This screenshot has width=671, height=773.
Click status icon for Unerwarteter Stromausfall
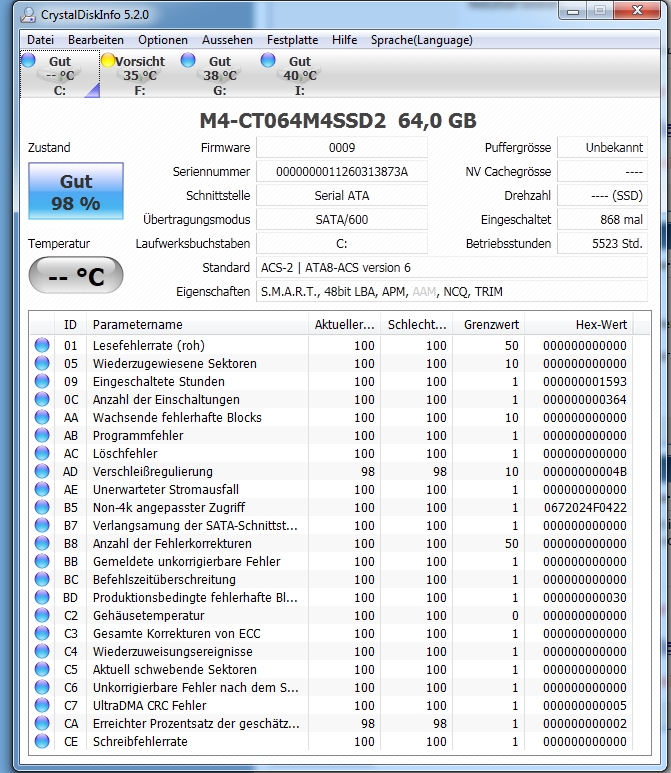(x=42, y=489)
